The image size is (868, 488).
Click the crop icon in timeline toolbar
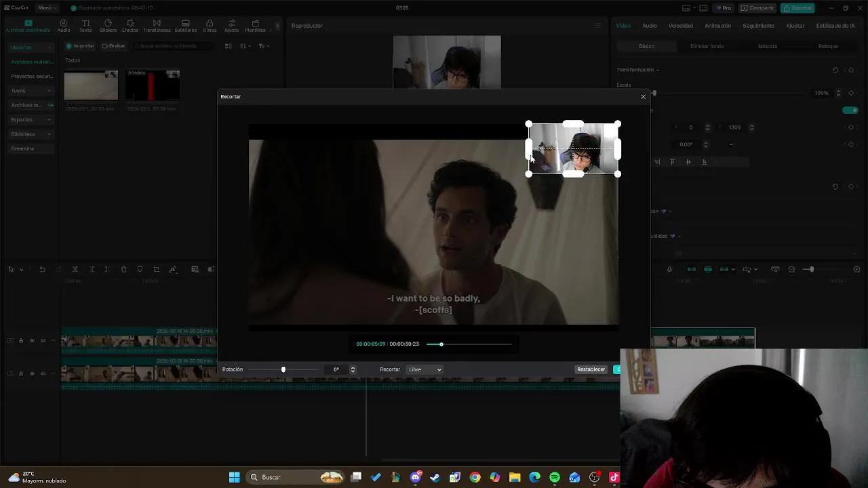[156, 269]
